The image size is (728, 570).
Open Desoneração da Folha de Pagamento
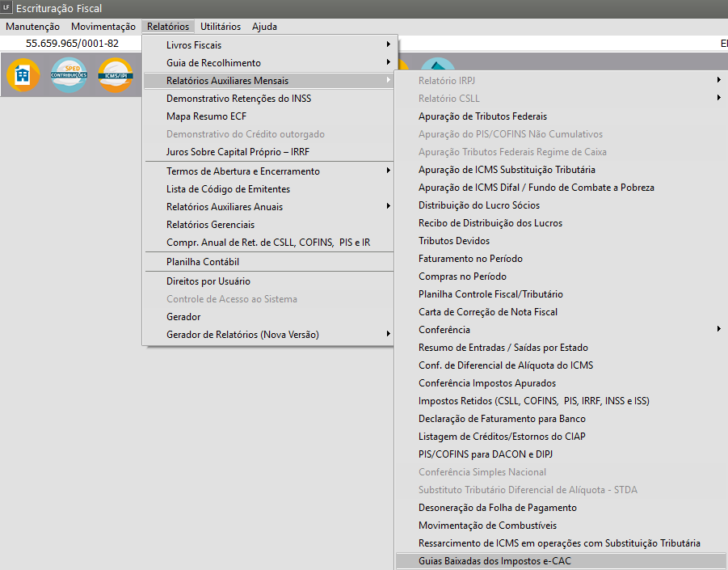(497, 508)
